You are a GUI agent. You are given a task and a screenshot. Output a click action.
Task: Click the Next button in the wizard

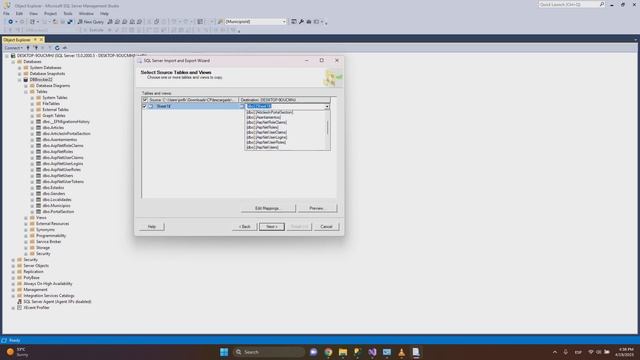(x=272, y=227)
